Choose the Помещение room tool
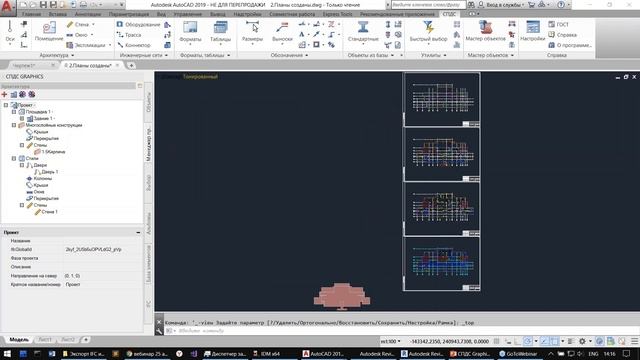 point(49,32)
